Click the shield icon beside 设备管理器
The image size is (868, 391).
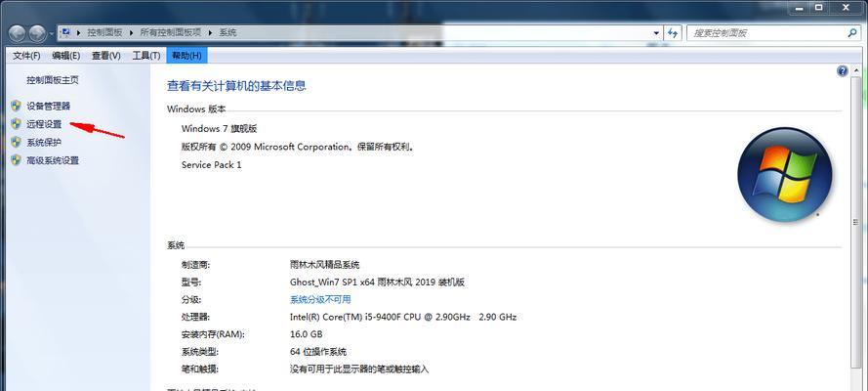tap(15, 106)
